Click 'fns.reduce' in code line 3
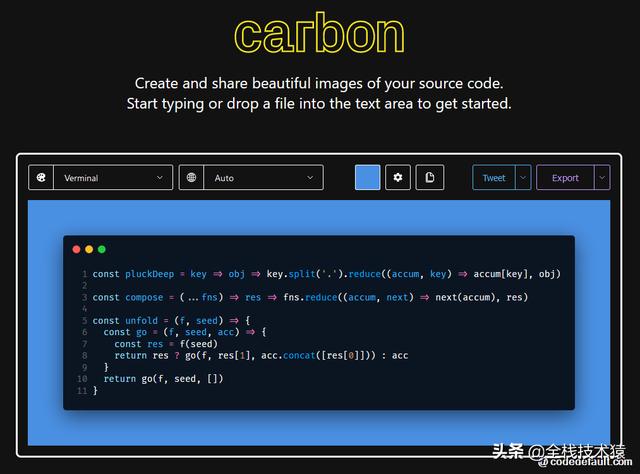 pyautogui.click(x=310, y=297)
